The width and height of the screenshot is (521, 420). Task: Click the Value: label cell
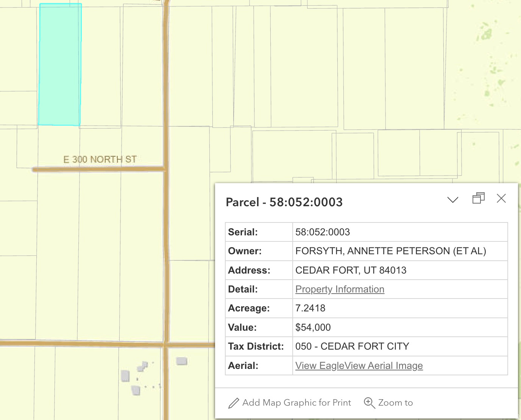[x=259, y=327]
